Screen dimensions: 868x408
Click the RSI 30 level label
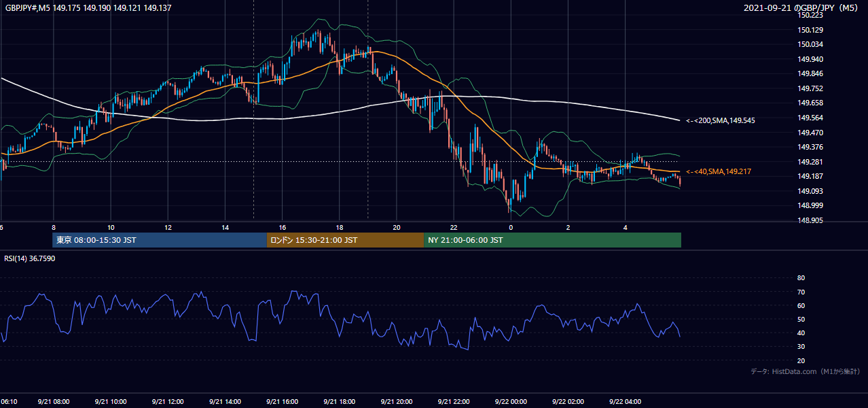801,347
